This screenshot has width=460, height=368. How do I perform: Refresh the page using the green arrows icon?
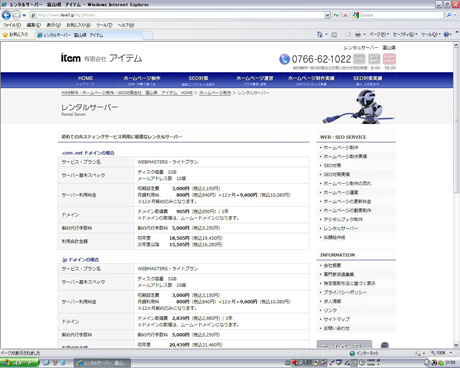(x=336, y=15)
